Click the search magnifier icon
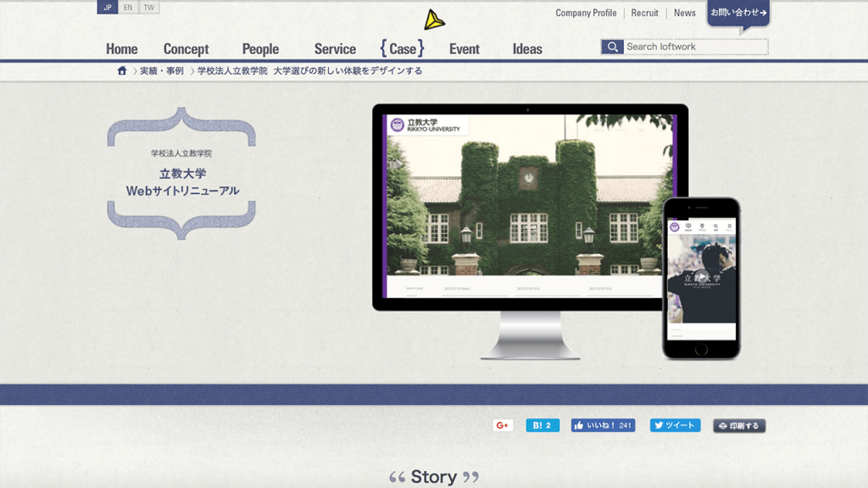 (x=612, y=47)
